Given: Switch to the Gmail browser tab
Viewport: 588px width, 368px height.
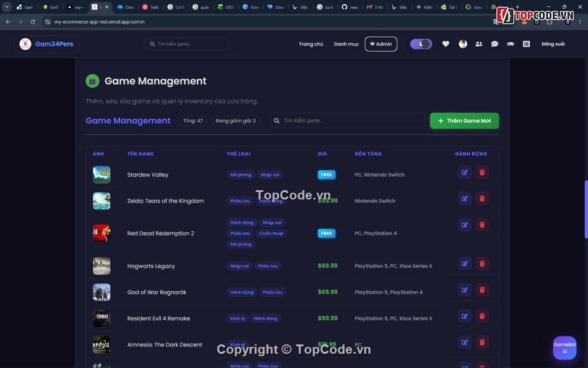Looking at the screenshot, I should pyautogui.click(x=374, y=7).
